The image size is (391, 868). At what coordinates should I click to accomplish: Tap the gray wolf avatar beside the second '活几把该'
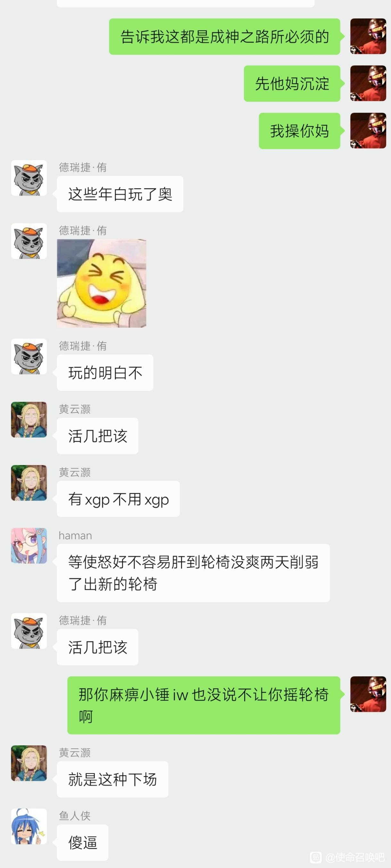tap(29, 631)
